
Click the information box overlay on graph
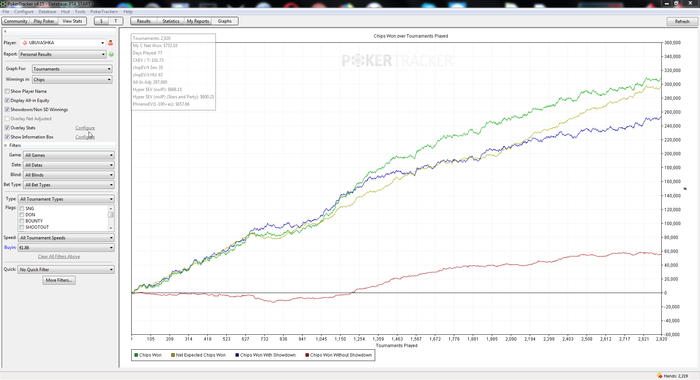pyautogui.click(x=174, y=71)
